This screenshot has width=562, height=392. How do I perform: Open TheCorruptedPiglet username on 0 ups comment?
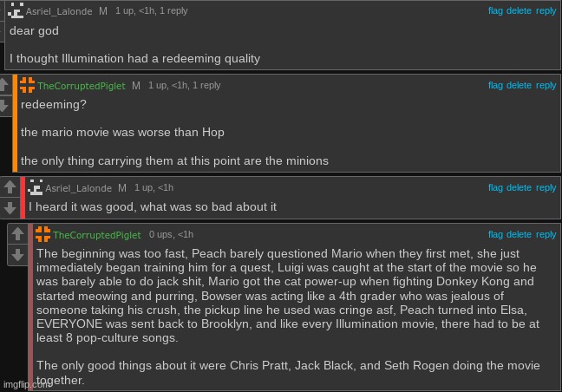tap(97, 235)
